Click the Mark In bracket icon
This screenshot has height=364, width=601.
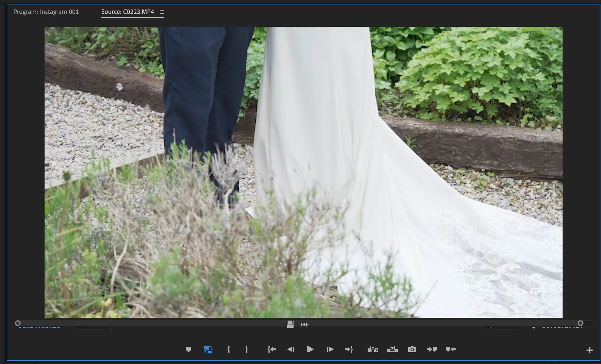tap(229, 349)
